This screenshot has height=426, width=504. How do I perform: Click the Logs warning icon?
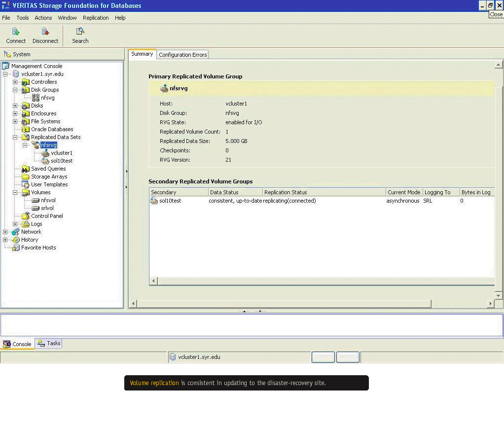pyautogui.click(x=25, y=224)
